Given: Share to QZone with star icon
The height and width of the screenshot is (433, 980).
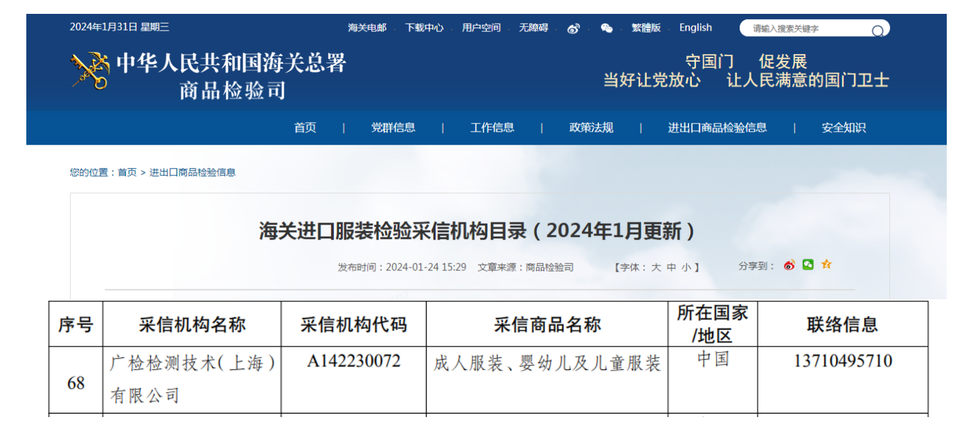Looking at the screenshot, I should click(x=826, y=265).
